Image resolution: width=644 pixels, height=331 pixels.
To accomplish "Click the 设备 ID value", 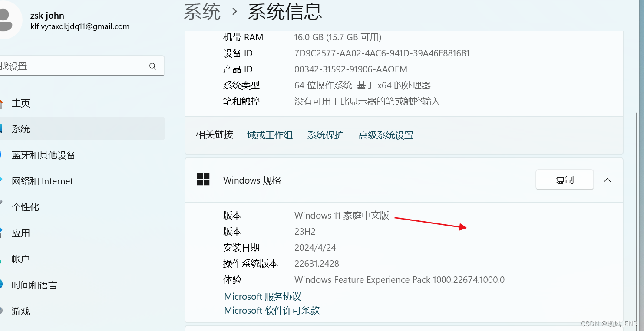I will tap(382, 53).
